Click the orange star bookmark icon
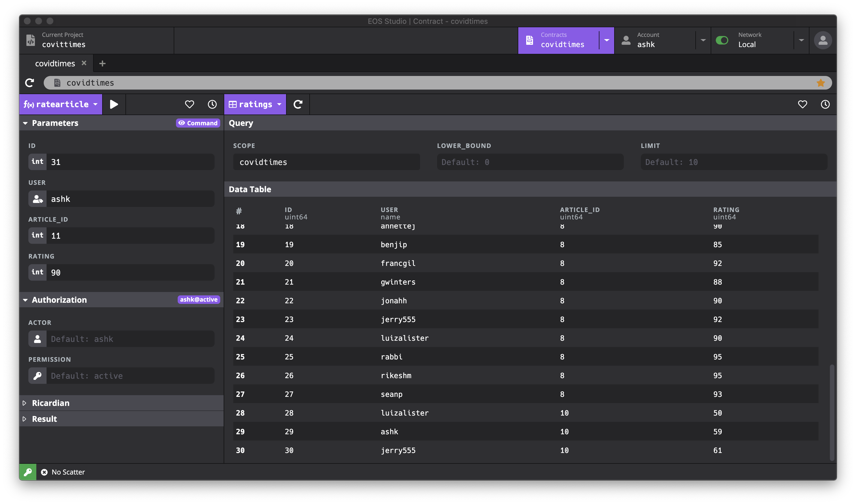 click(821, 83)
